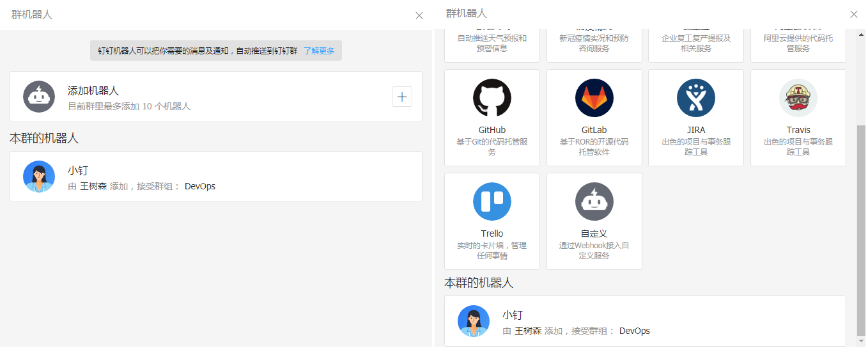The width and height of the screenshot is (868, 348).
Task: Click 实时的卡片墙，管理任何事情 description
Action: 492,250
